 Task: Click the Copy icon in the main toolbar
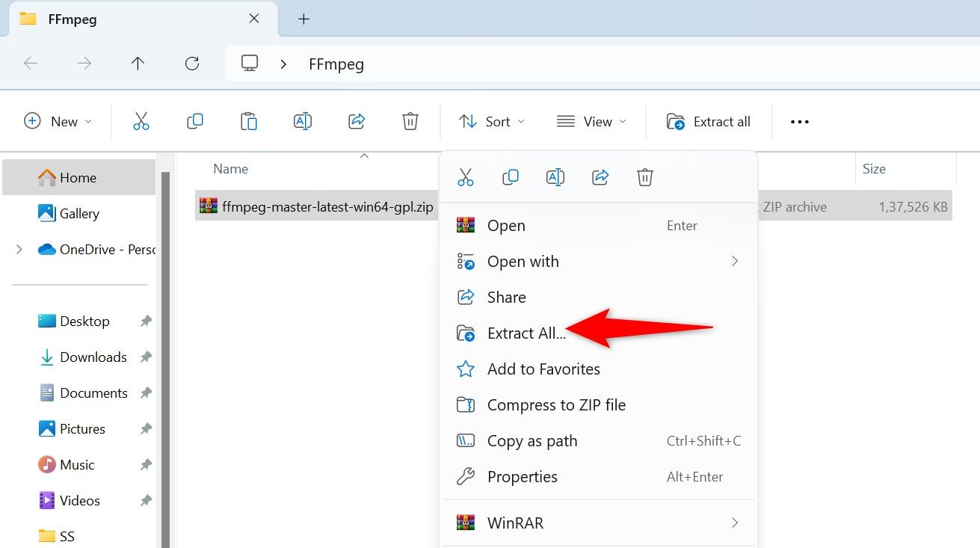coord(195,121)
